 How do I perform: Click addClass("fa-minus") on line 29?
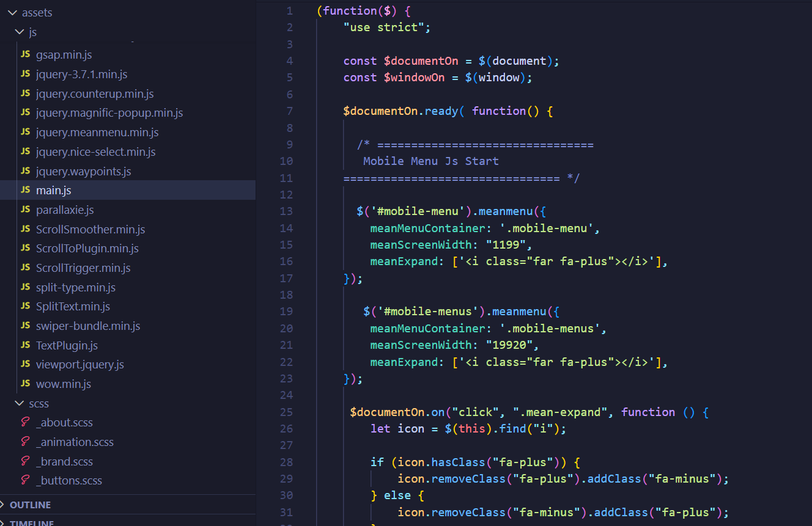(655, 478)
